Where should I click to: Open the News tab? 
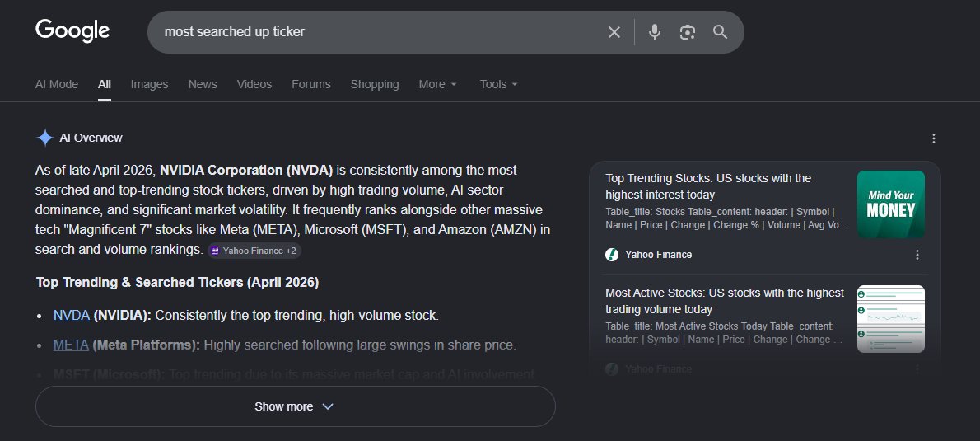click(x=203, y=84)
